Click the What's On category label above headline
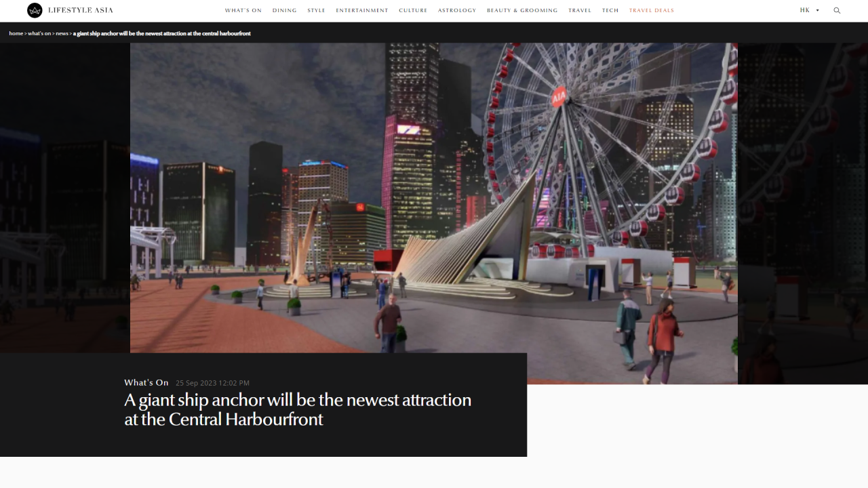Image resolution: width=868 pixels, height=488 pixels. pos(146,383)
